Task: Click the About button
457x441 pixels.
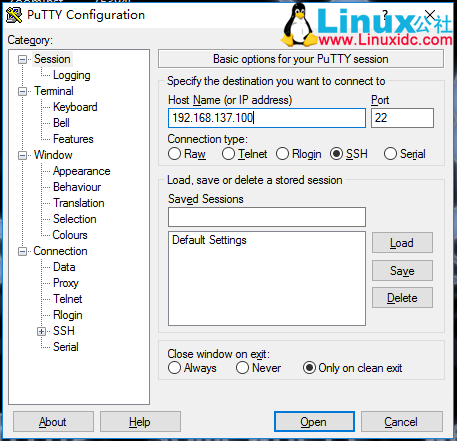Action: point(53,422)
